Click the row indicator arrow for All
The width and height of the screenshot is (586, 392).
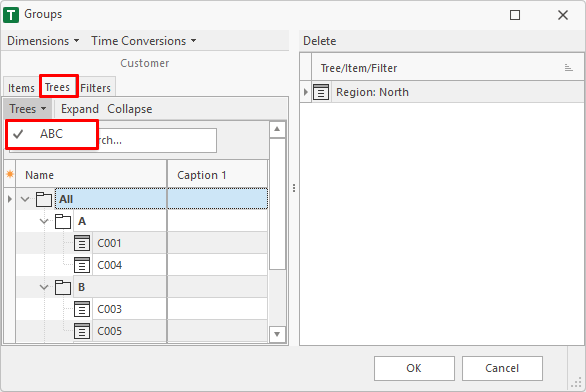coord(10,199)
